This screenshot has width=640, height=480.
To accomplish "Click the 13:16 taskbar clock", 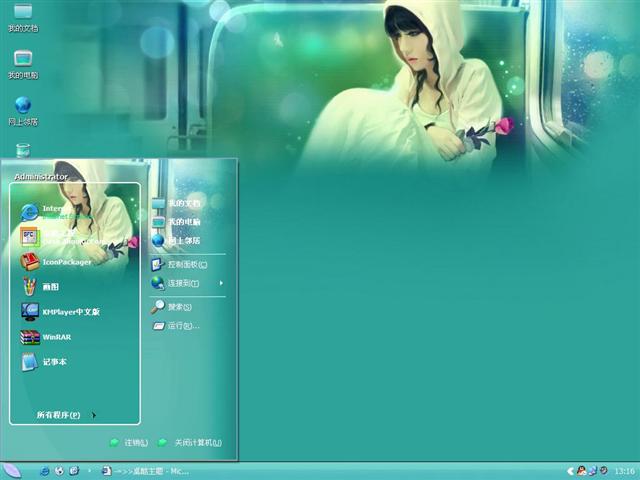I will 624,471.
